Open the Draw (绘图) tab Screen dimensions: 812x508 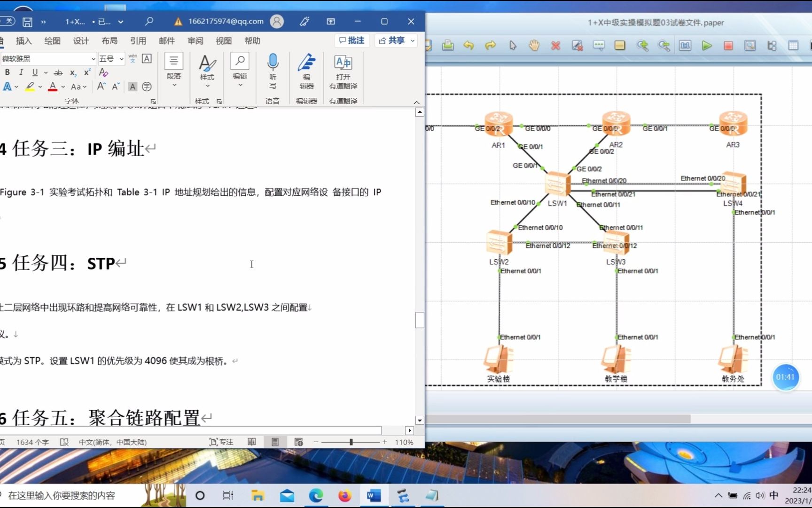(x=52, y=41)
